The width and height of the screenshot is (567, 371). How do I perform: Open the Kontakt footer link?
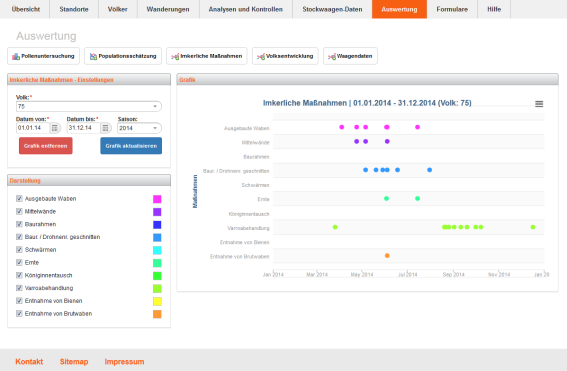(x=29, y=362)
